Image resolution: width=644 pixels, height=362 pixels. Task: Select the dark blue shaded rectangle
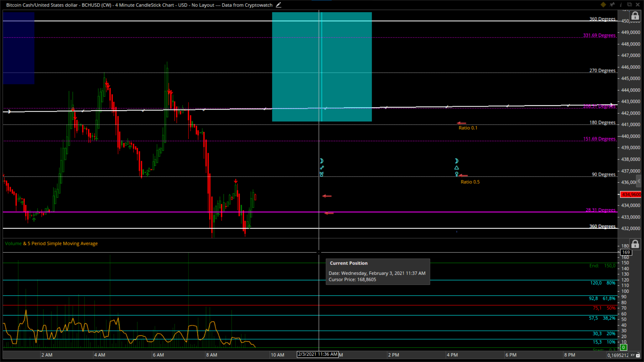(x=18, y=48)
